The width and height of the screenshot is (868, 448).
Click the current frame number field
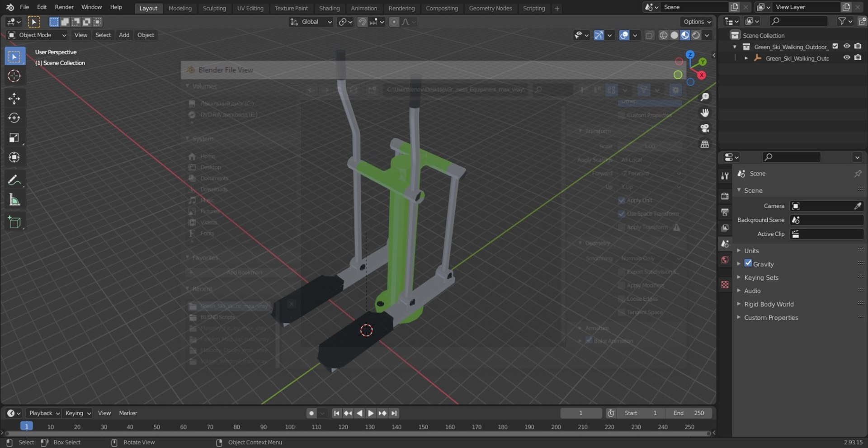[581, 413]
